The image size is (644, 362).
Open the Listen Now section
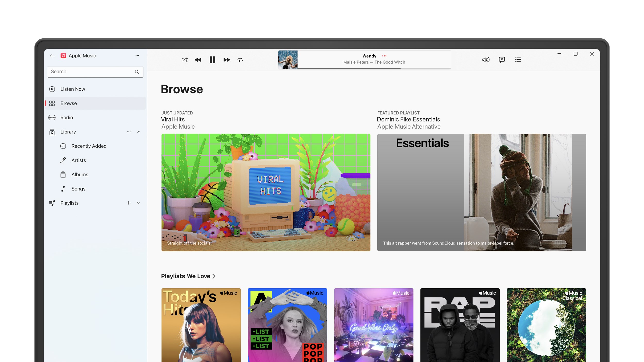72,89
